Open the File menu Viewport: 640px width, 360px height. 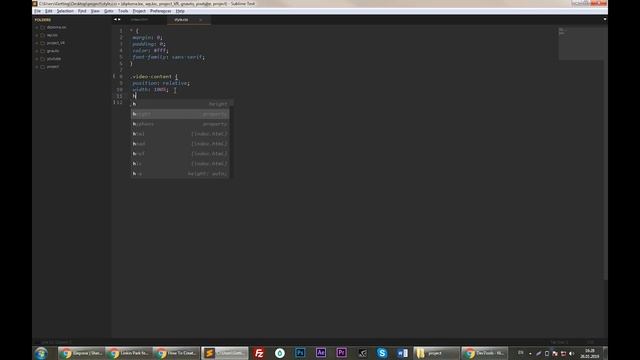tap(37, 11)
